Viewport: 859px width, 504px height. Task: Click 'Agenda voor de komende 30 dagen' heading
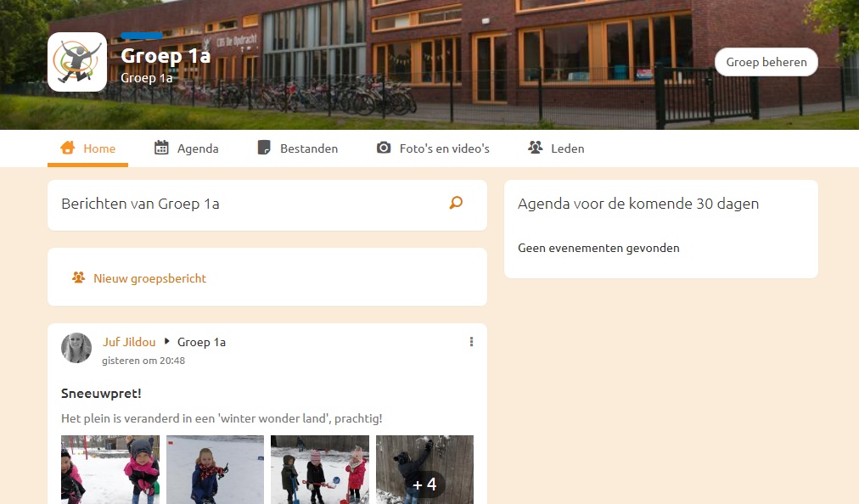[x=638, y=204]
